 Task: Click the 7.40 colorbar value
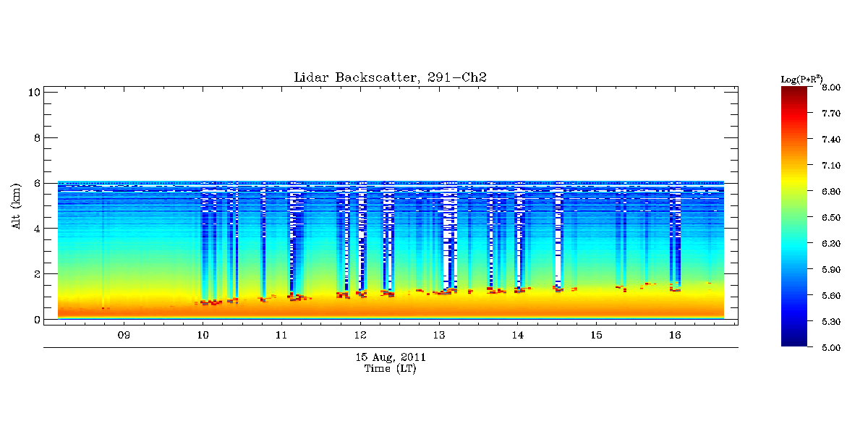(830, 140)
